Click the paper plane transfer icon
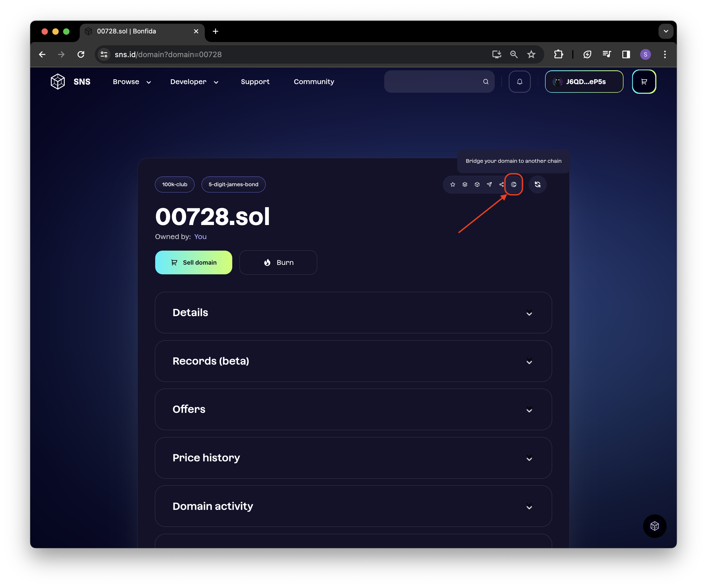 tap(489, 185)
